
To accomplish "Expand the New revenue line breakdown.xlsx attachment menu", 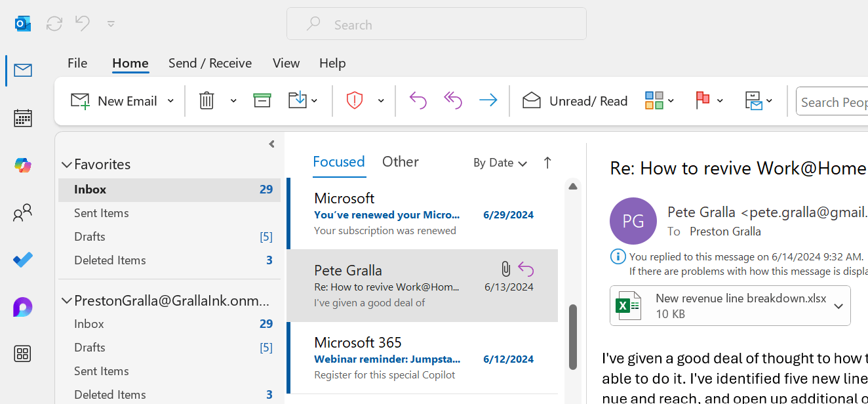I will [x=838, y=306].
